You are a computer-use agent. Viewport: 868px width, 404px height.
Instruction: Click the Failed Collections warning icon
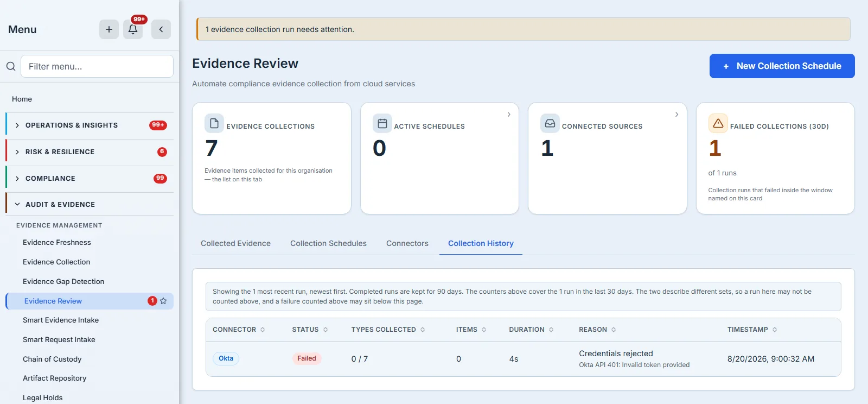pos(718,123)
